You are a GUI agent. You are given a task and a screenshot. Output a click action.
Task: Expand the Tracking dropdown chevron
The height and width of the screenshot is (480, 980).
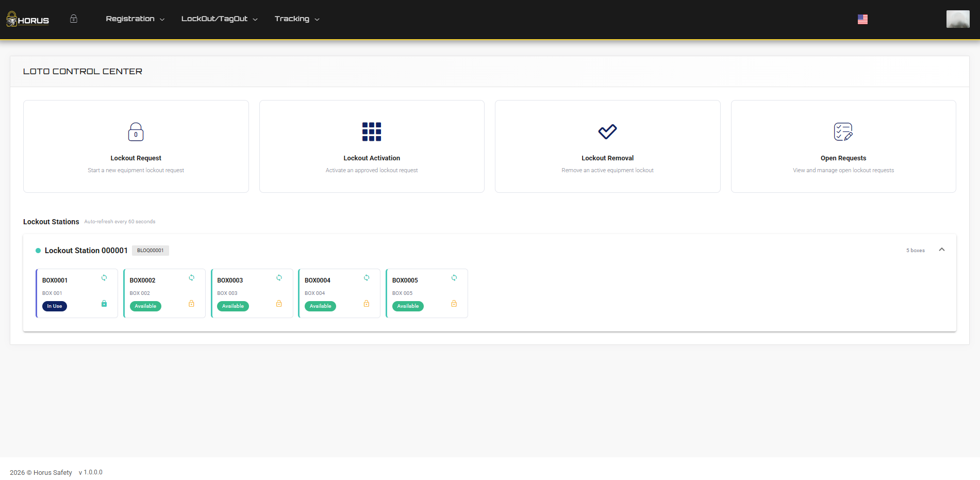pos(317,20)
